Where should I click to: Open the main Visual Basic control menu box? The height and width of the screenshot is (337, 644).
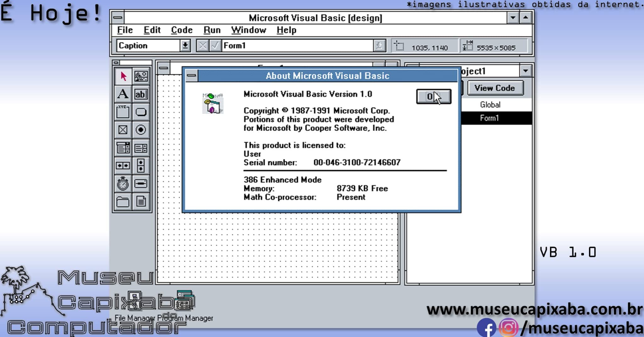click(x=118, y=18)
